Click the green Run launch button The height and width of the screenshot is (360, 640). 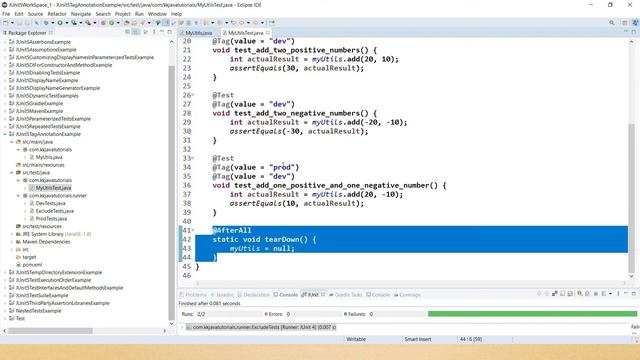(60, 23)
